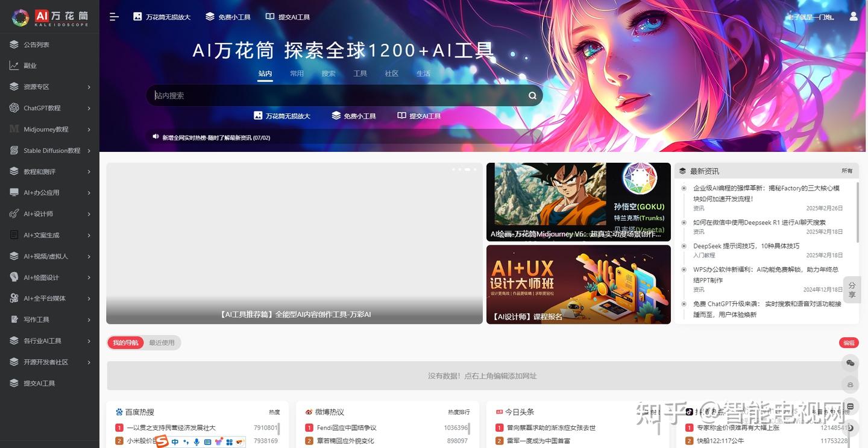
Task: Open Midjourney教程 from the sidebar
Action: (x=41, y=129)
